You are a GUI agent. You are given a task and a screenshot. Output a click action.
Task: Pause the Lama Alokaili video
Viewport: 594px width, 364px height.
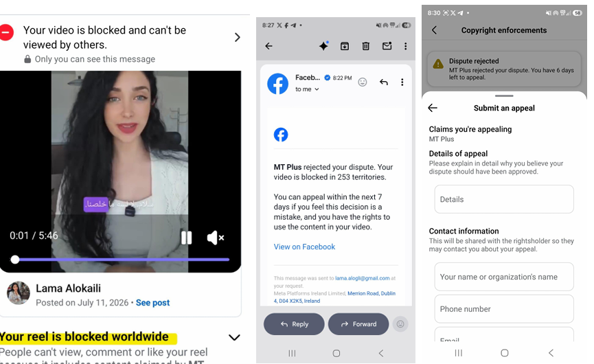coord(186,238)
